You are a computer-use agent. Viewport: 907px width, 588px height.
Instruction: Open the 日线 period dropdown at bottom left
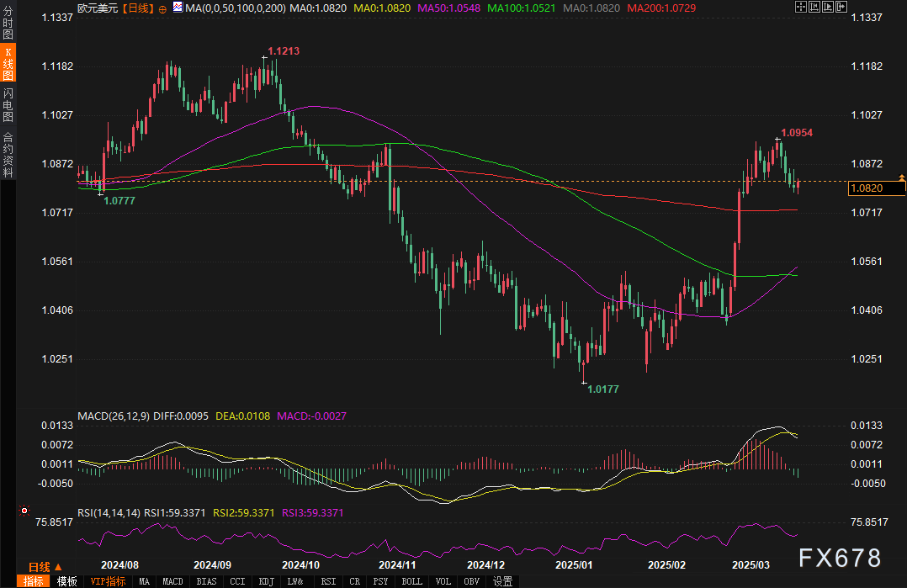tap(43, 566)
